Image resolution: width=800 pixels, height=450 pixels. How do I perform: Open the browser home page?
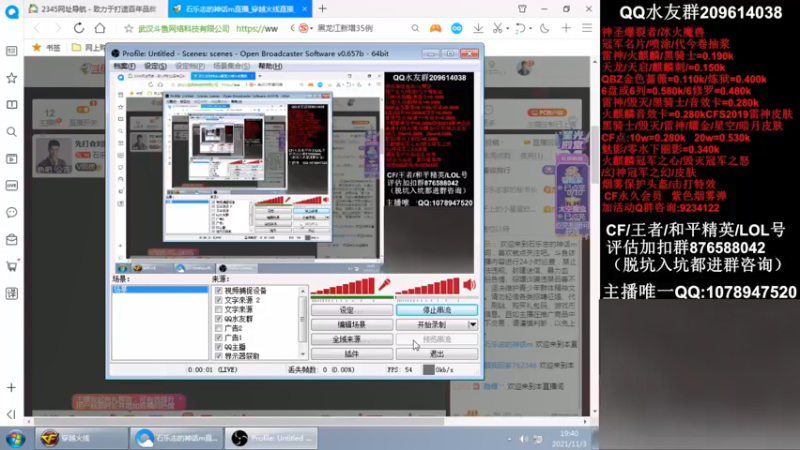[100, 29]
